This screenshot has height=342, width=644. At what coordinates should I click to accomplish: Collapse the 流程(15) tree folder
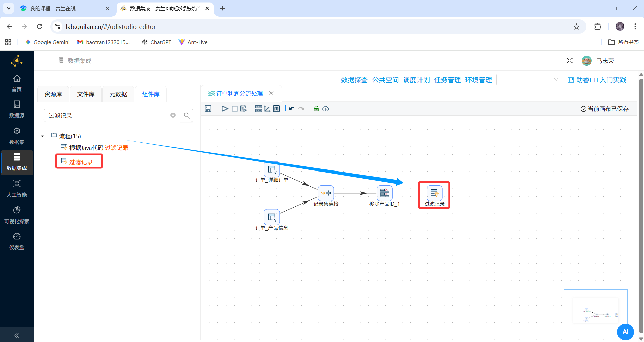(42, 136)
